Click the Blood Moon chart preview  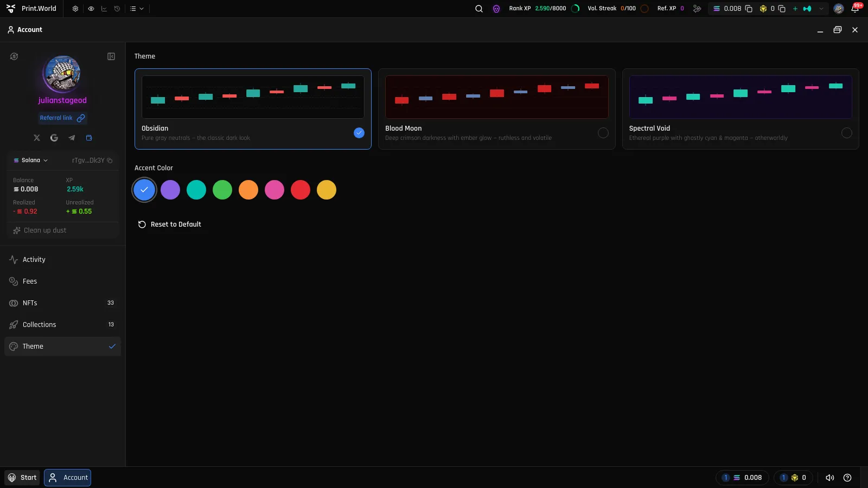pyautogui.click(x=496, y=97)
